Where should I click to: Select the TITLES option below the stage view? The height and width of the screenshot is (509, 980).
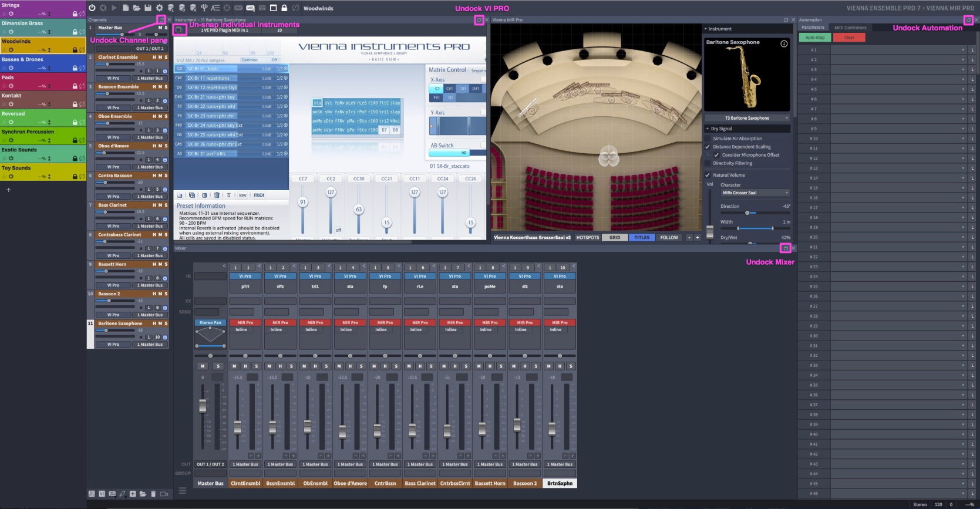642,238
